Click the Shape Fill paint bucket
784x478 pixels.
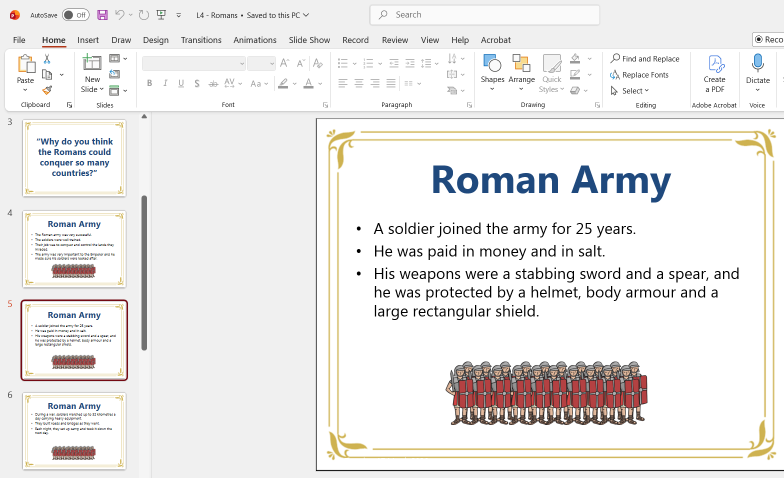tap(575, 58)
